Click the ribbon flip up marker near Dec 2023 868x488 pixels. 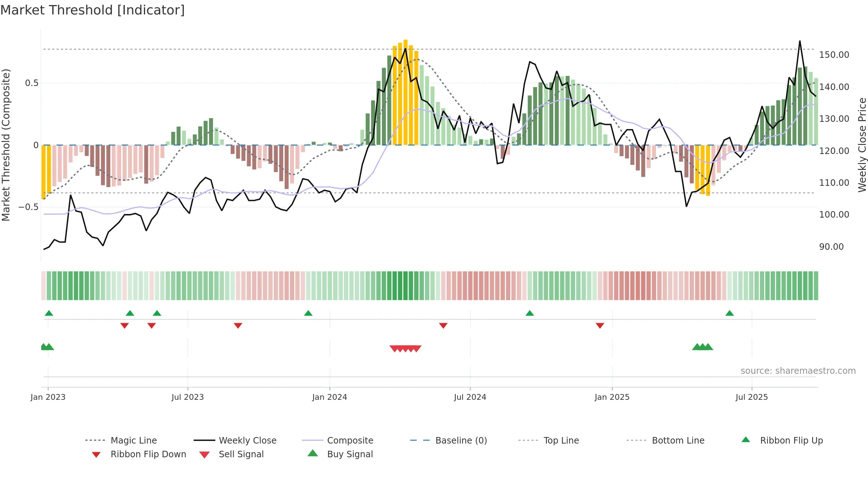point(308,313)
